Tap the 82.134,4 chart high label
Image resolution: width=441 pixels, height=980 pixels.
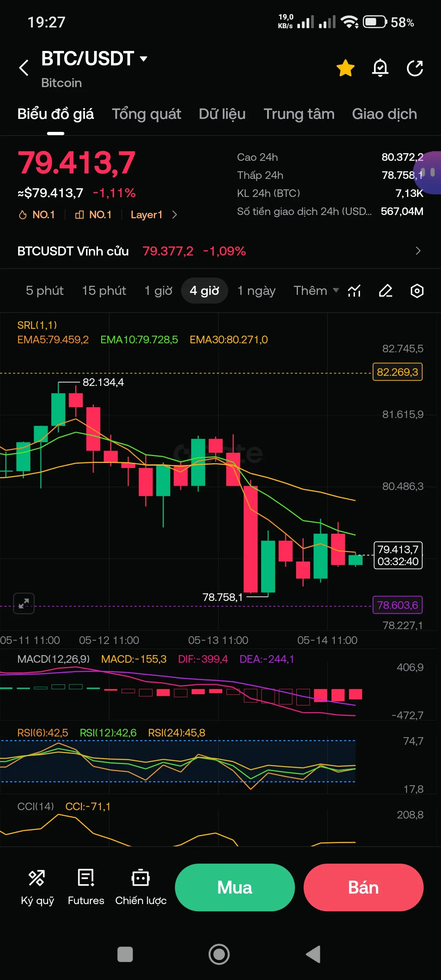(103, 382)
